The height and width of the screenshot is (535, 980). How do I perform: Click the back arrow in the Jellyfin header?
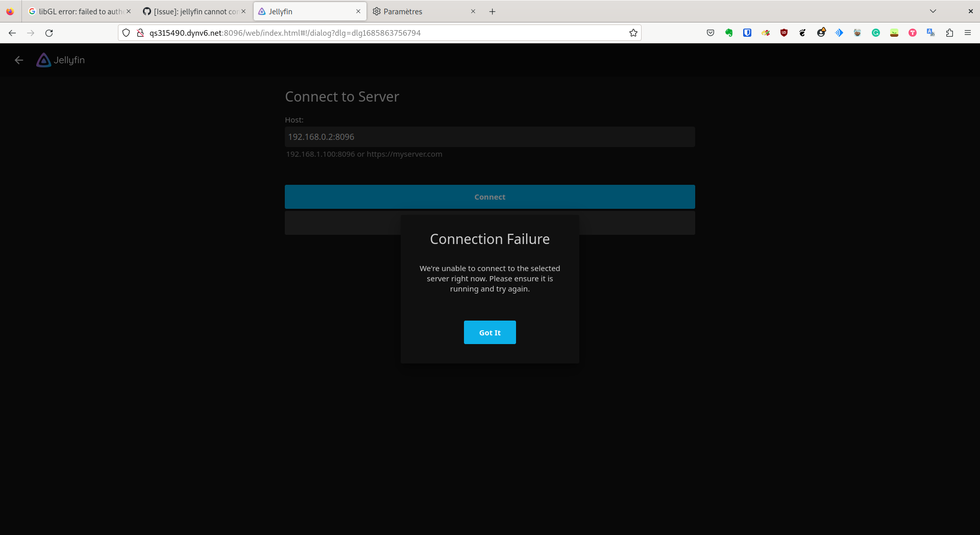point(19,60)
